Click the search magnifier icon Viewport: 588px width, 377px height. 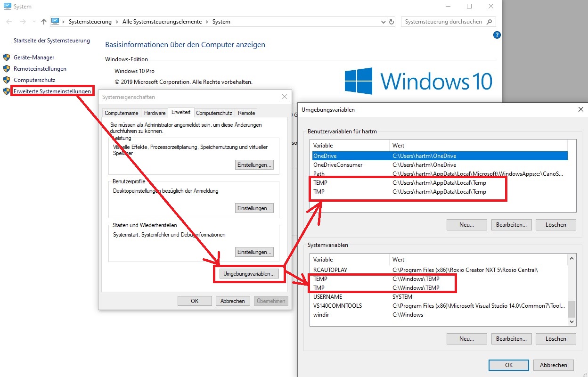[489, 22]
